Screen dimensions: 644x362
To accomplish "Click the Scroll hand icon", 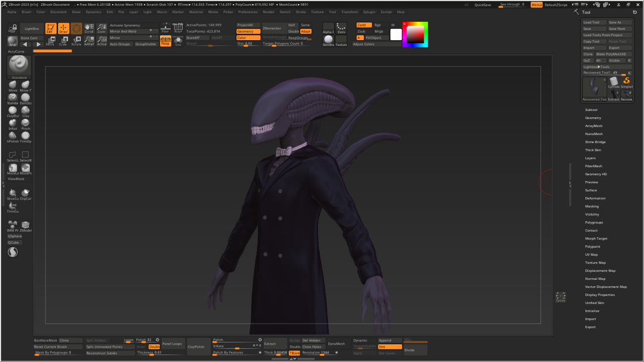I will pos(89,28).
